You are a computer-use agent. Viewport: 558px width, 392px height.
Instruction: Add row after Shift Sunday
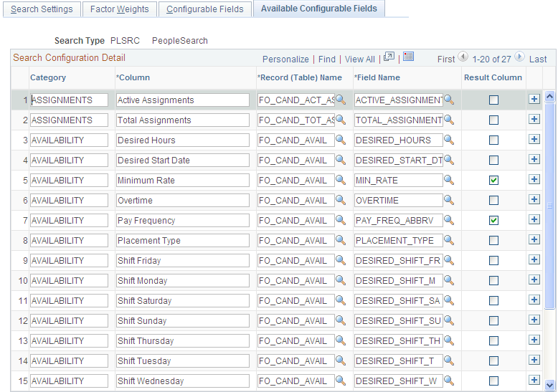pos(534,320)
